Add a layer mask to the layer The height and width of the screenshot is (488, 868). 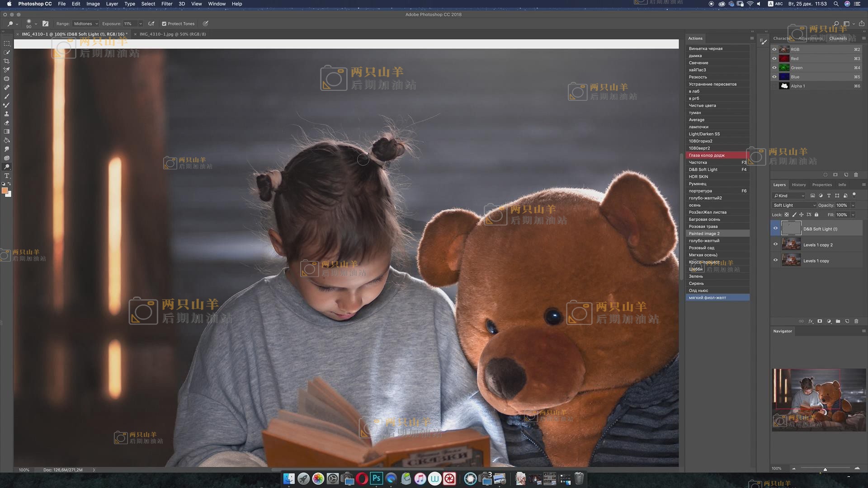pyautogui.click(x=820, y=321)
